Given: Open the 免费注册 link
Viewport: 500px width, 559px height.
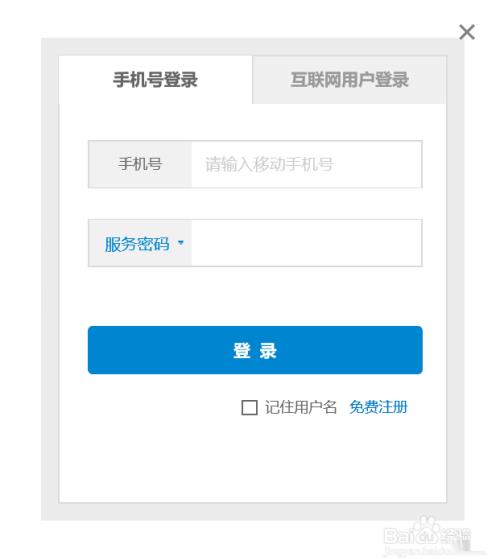Looking at the screenshot, I should click(x=378, y=407).
